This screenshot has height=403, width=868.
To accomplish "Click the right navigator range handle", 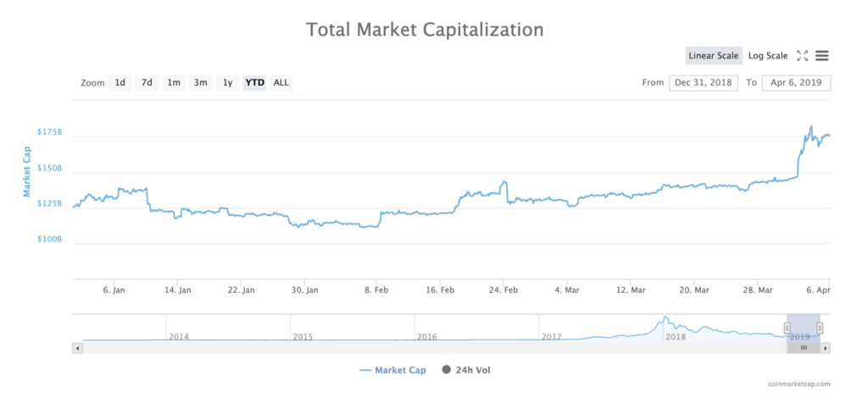I will click(820, 328).
